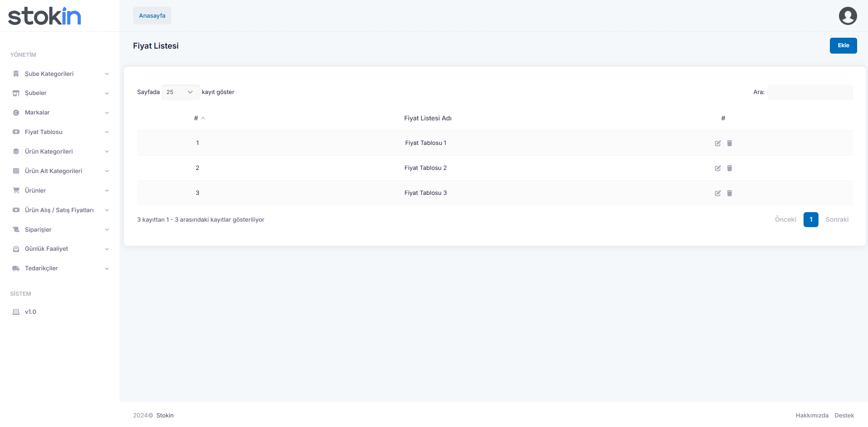Open the Fiyat Tablosu sidebar menu
Viewport: 868px width, 427px height.
click(x=44, y=132)
